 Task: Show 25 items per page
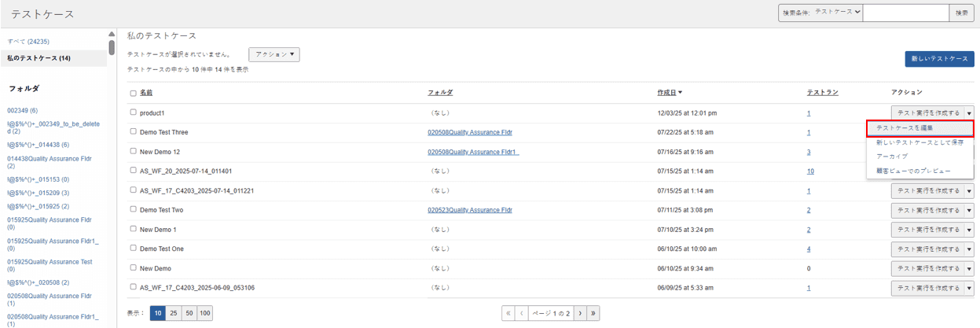(x=173, y=313)
